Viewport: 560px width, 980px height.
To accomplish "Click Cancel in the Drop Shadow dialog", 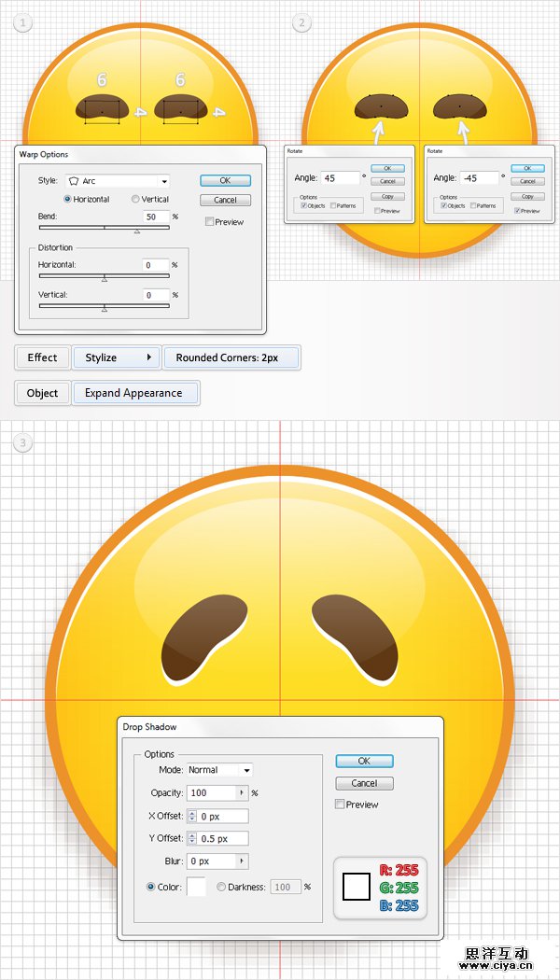I will 364,784.
